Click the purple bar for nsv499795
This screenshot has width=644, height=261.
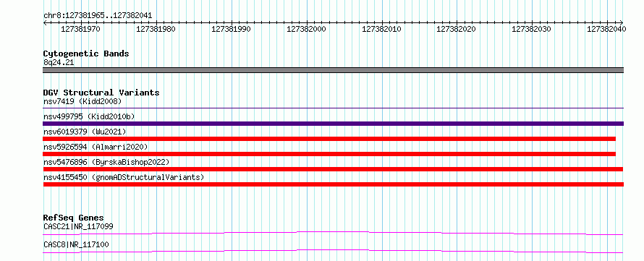coord(333,124)
